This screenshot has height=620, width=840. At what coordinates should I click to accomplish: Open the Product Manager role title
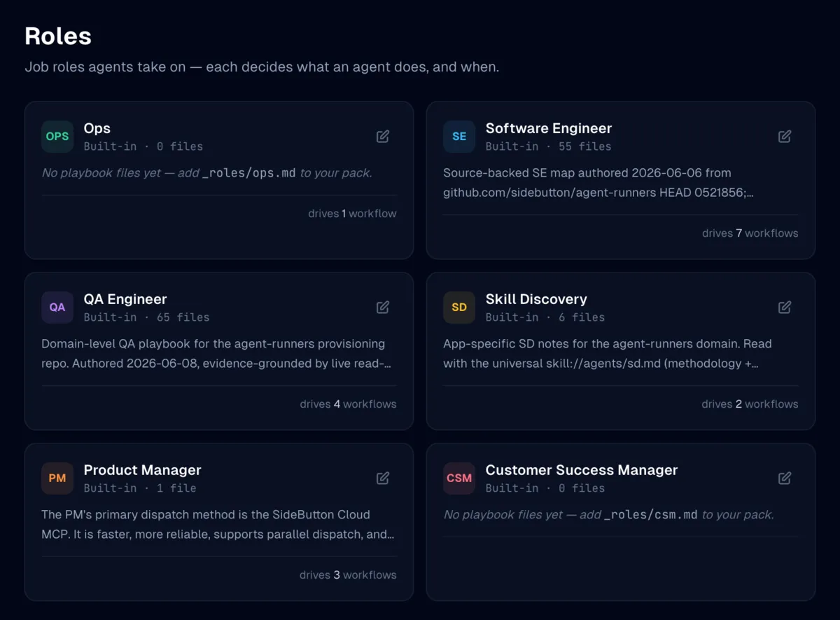(x=143, y=470)
